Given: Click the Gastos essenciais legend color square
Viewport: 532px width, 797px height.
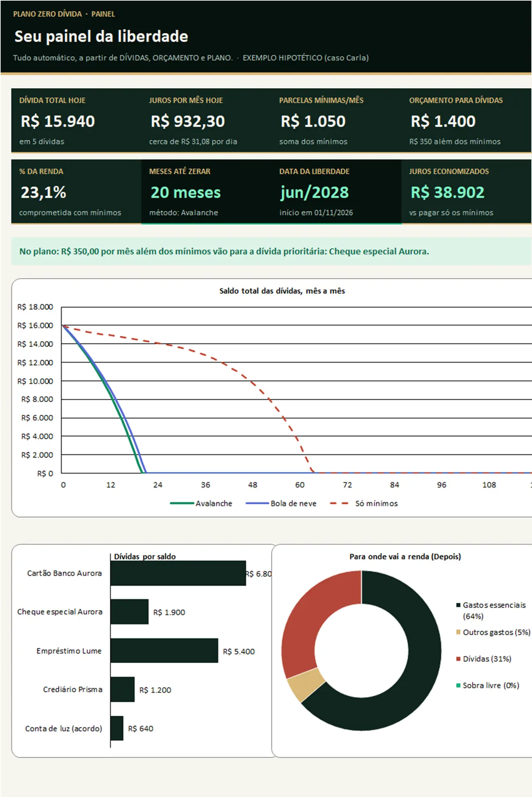Looking at the screenshot, I should pos(458,605).
